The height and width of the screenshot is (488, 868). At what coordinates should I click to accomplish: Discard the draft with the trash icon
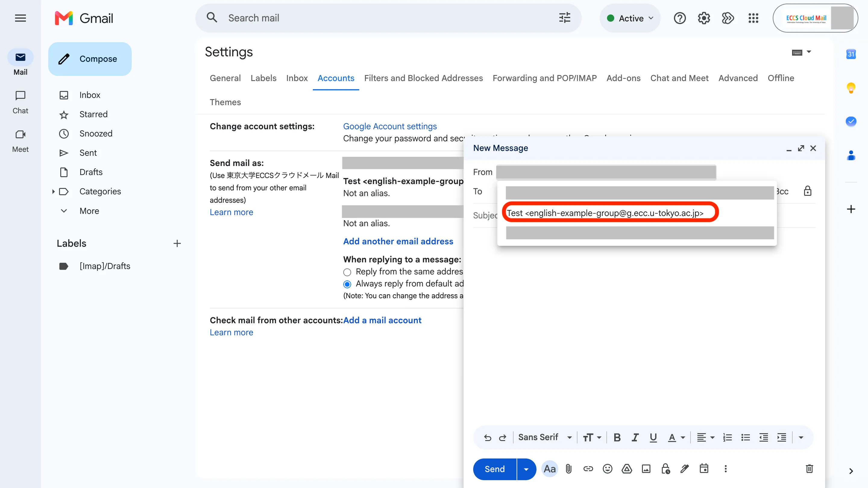point(809,469)
